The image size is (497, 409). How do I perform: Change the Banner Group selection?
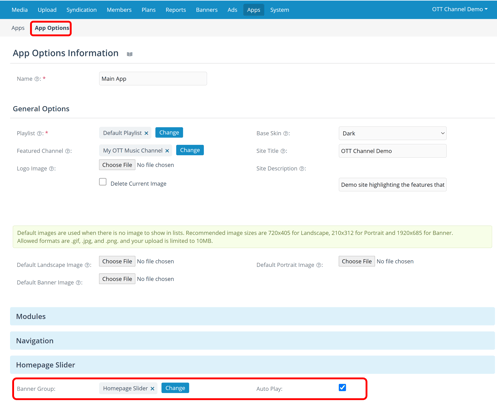pos(175,388)
